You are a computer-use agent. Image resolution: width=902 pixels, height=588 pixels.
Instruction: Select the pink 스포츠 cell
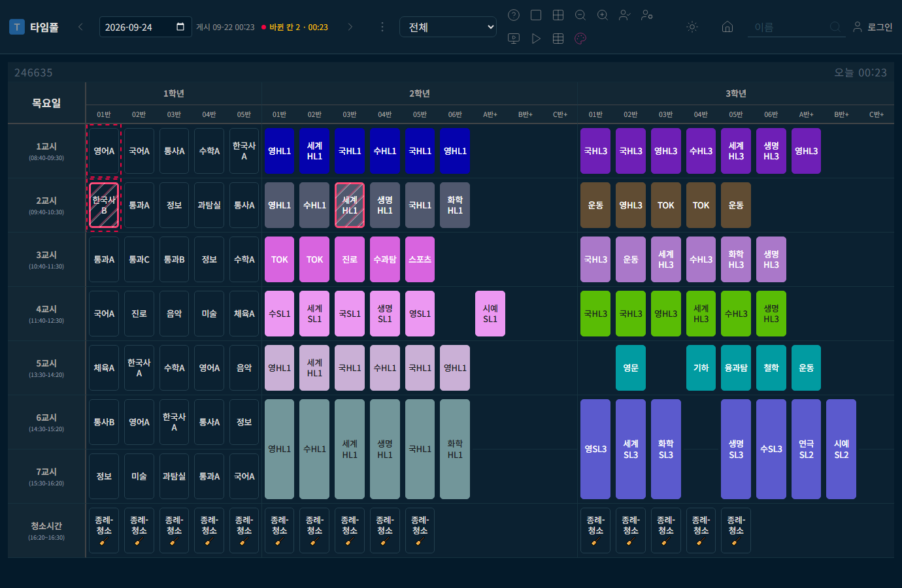pos(420,259)
